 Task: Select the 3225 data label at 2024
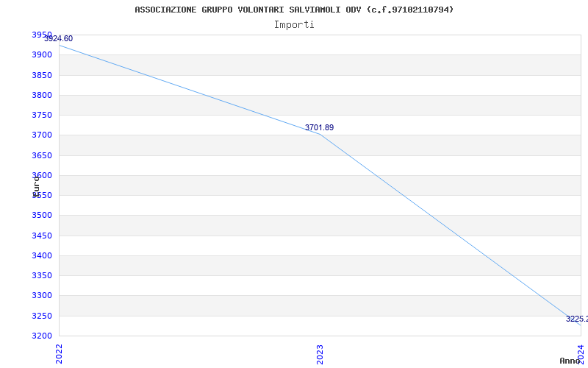pos(577,319)
